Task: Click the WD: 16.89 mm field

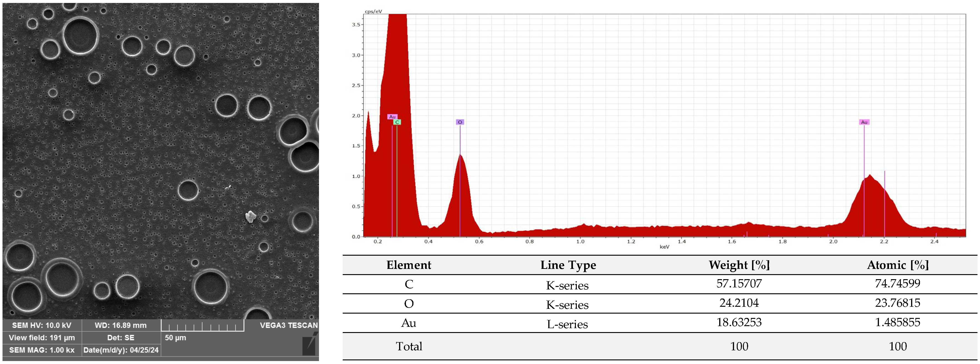Action: [x=121, y=325]
